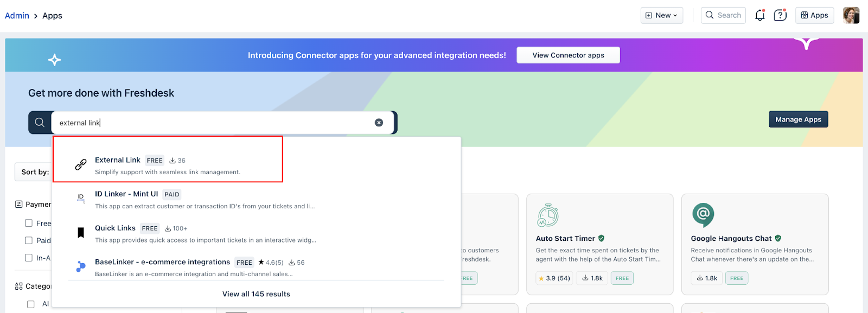The image size is (868, 313).
Task: Open the Sort by dropdown
Action: pos(34,172)
